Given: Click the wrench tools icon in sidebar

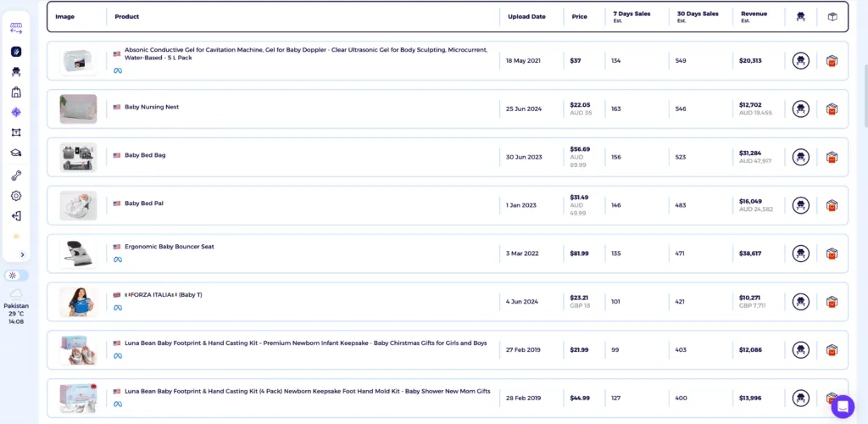Looking at the screenshot, I should [x=16, y=176].
